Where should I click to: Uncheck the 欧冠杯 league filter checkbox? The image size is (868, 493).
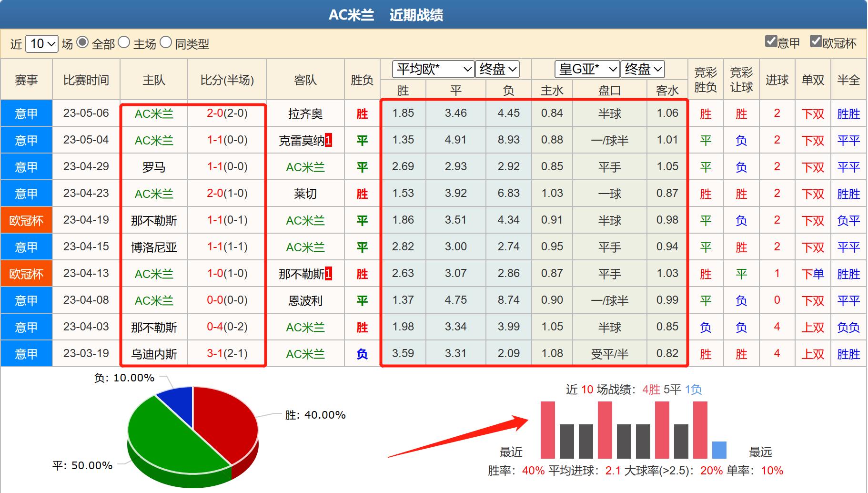click(816, 41)
